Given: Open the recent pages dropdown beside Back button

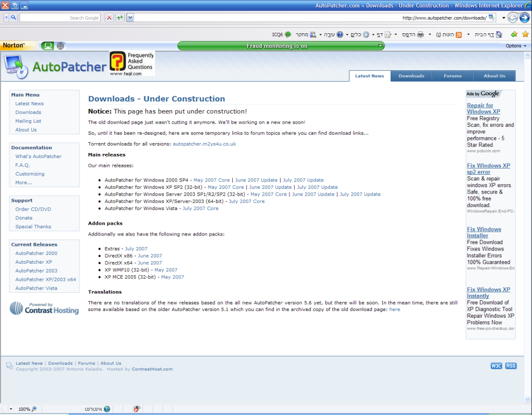Looking at the screenshot, I should click(503, 18).
